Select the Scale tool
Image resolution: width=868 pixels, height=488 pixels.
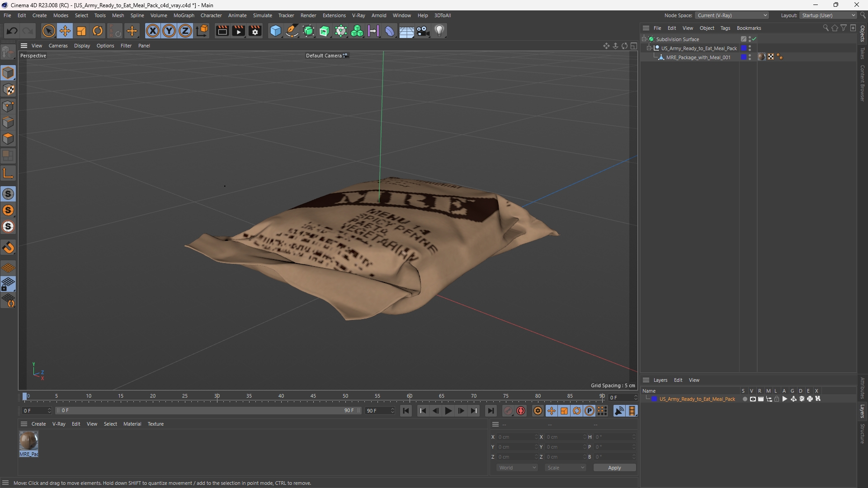click(x=81, y=31)
